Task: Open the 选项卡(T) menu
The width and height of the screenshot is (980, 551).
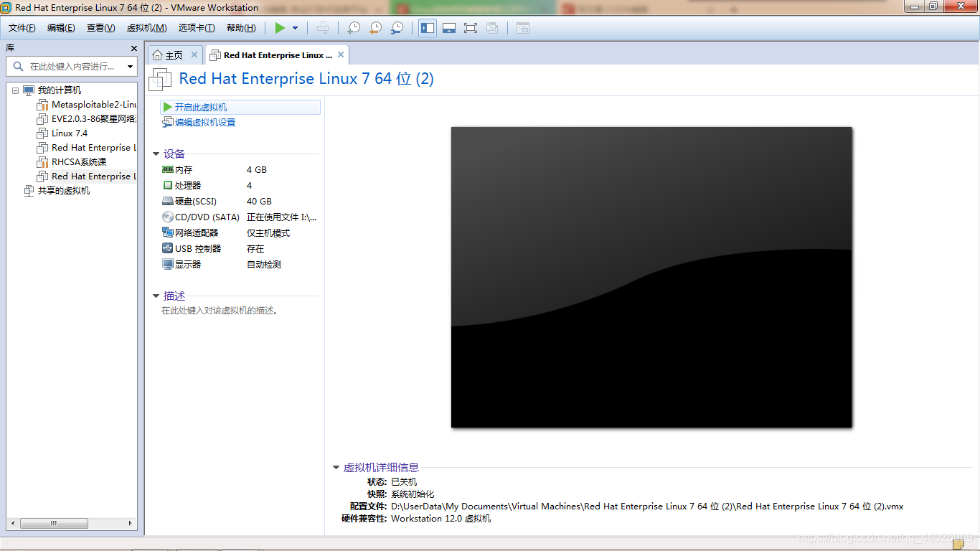Action: pyautogui.click(x=197, y=28)
